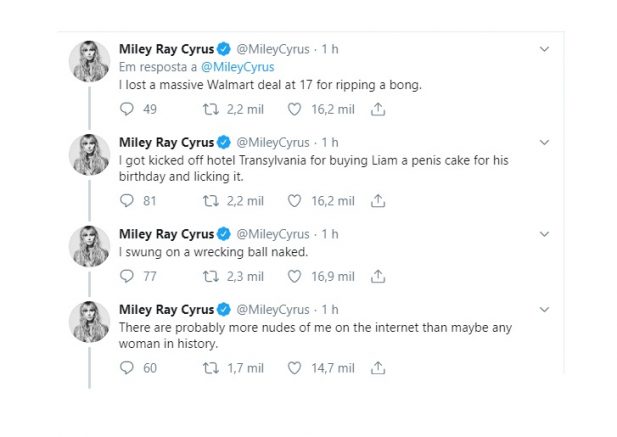The height and width of the screenshot is (437, 617).
Task: Open options chevron on Walmart tweet
Action: tap(544, 49)
